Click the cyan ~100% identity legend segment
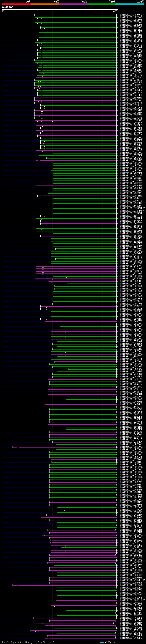Viewport: 146px width, 644px height. click(x=130, y=4)
